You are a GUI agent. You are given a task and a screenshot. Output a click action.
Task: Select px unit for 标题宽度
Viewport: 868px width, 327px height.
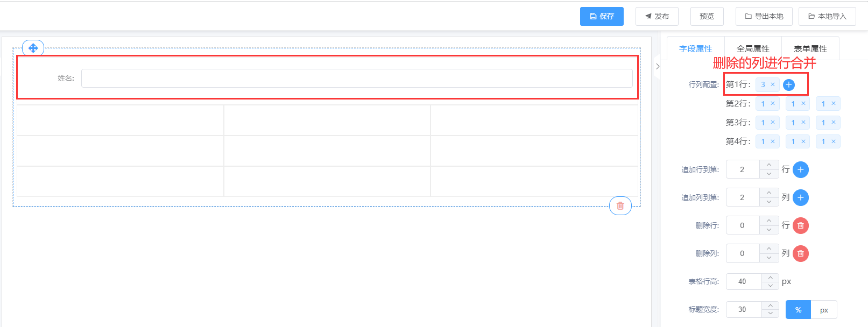click(824, 310)
